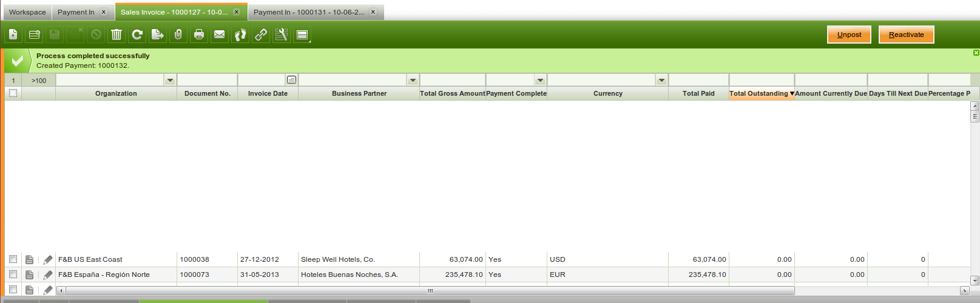Viewport: 980px width, 303px height.
Task: Sort by Organization column header
Action: click(x=116, y=93)
